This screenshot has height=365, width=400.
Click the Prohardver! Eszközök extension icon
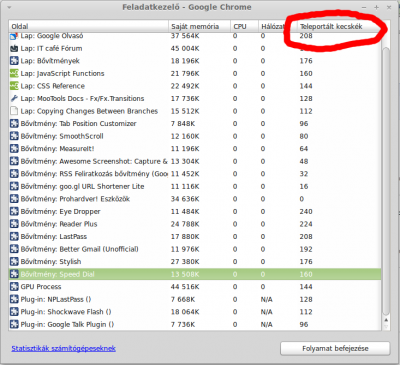pos(14,199)
